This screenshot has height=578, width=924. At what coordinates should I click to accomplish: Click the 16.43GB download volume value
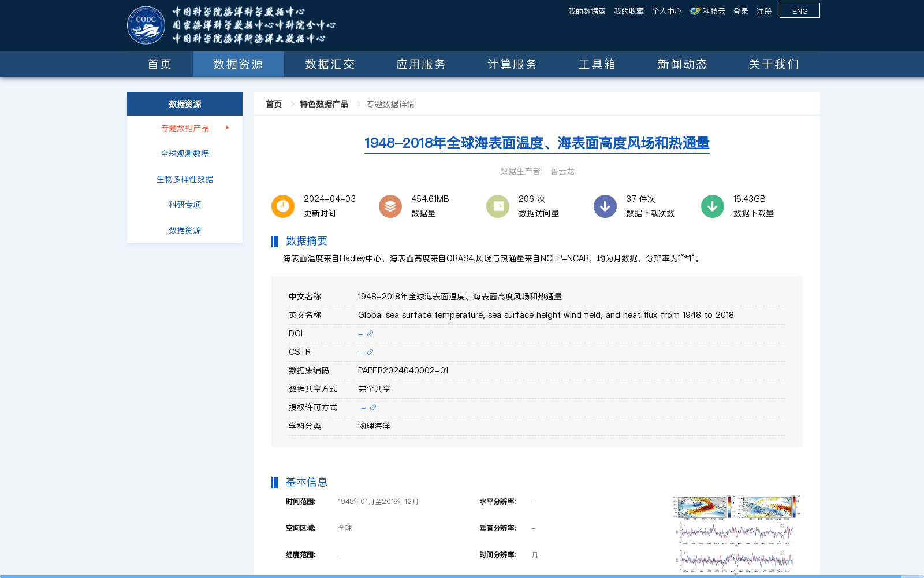click(750, 199)
